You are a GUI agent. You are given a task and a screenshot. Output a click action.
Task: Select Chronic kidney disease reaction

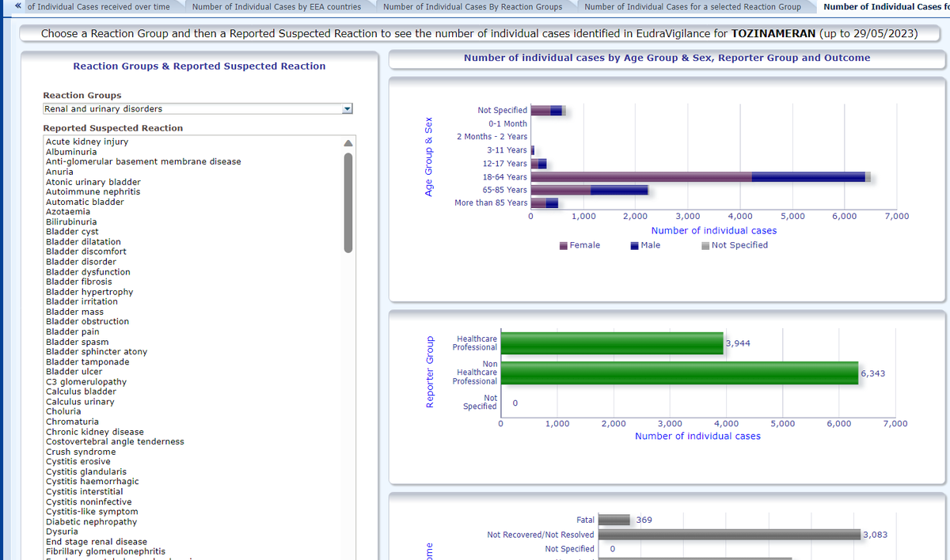[95, 432]
